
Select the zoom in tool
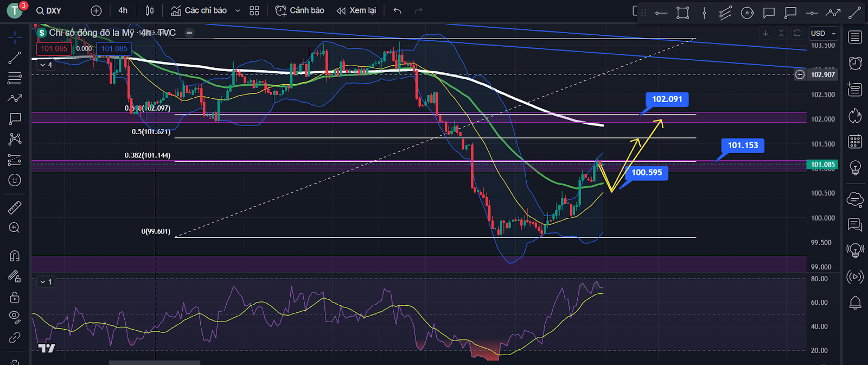(15, 228)
